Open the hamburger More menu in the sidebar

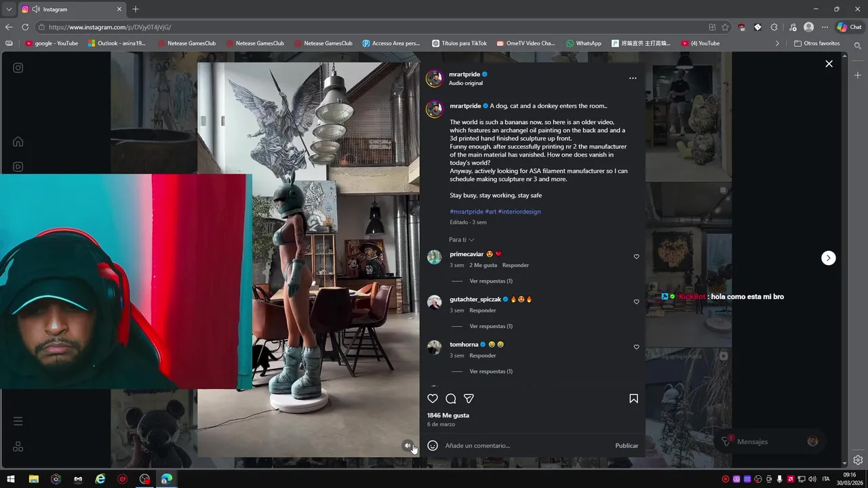[x=18, y=421]
